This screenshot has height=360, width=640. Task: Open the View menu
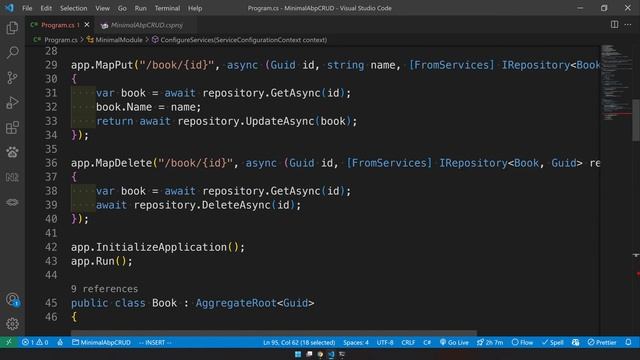[102, 8]
